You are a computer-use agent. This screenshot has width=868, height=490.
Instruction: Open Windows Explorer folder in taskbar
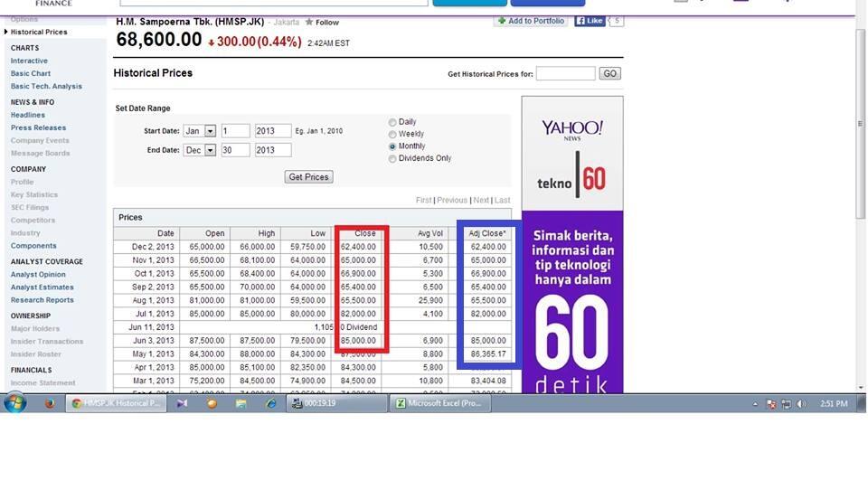click(x=241, y=403)
